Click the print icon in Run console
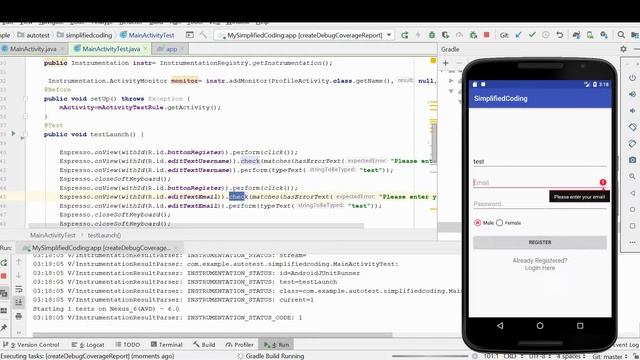 [x=18, y=316]
